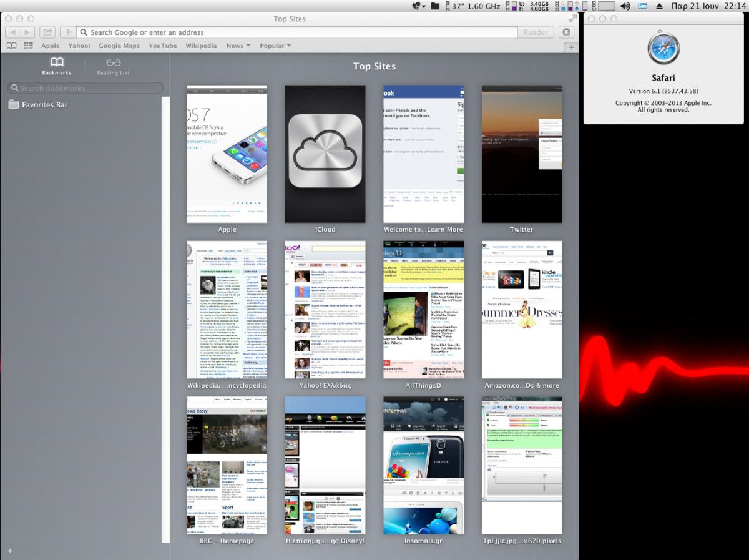Switch to the Bookmarks sidebar tab

[x=57, y=66]
